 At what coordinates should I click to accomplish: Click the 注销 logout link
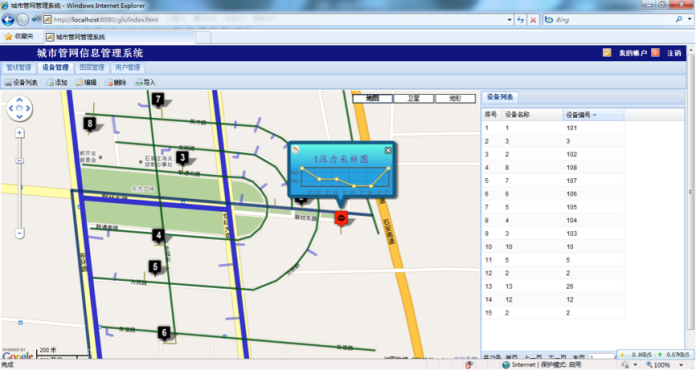pyautogui.click(x=674, y=53)
